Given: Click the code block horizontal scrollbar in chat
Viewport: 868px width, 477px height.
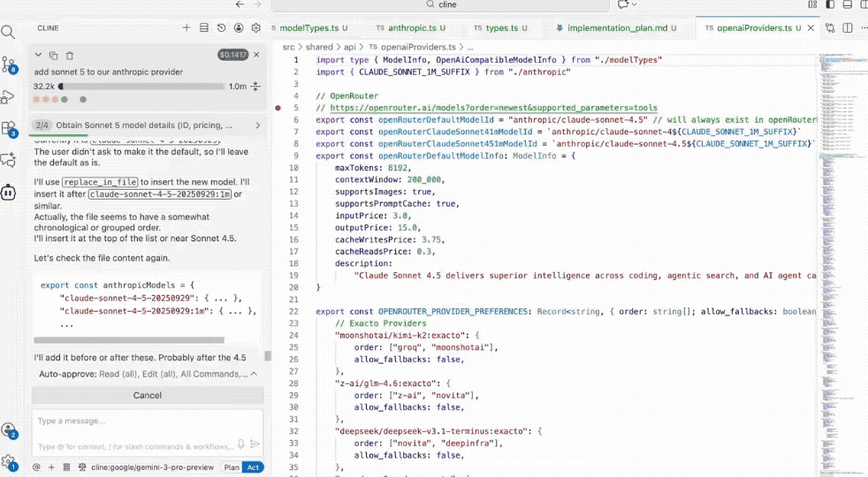Looking at the screenshot, I should click(x=129, y=340).
